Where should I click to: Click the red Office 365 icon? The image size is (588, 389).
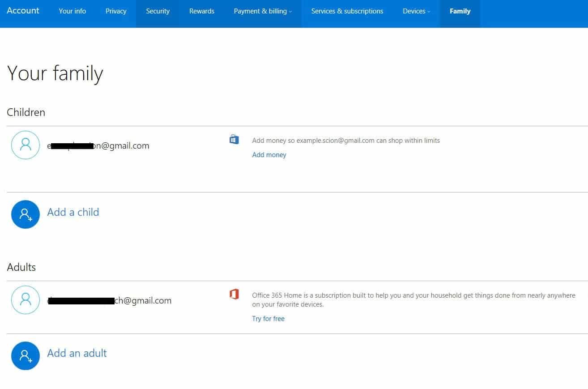(234, 294)
